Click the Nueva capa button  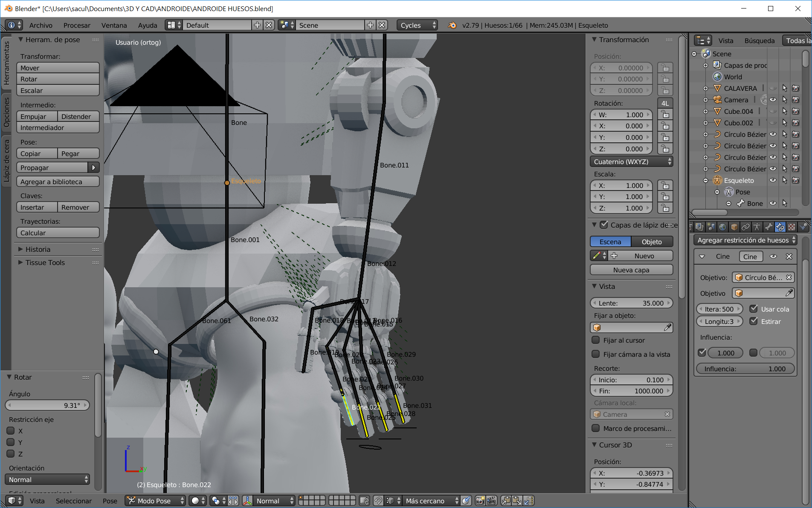click(631, 270)
